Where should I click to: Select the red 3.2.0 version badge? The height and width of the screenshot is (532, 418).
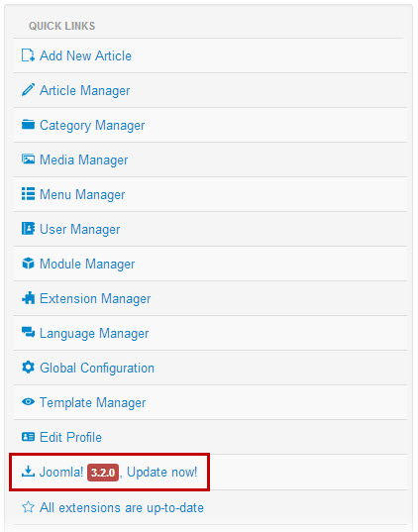coord(103,473)
